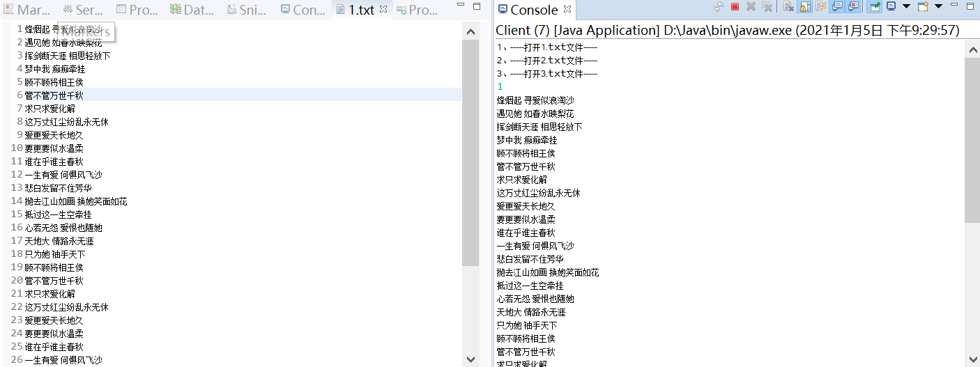The width and height of the screenshot is (980, 367).
Task: Click Console line '烽烟起 寻爱似浪淘沙'
Action: tap(535, 100)
